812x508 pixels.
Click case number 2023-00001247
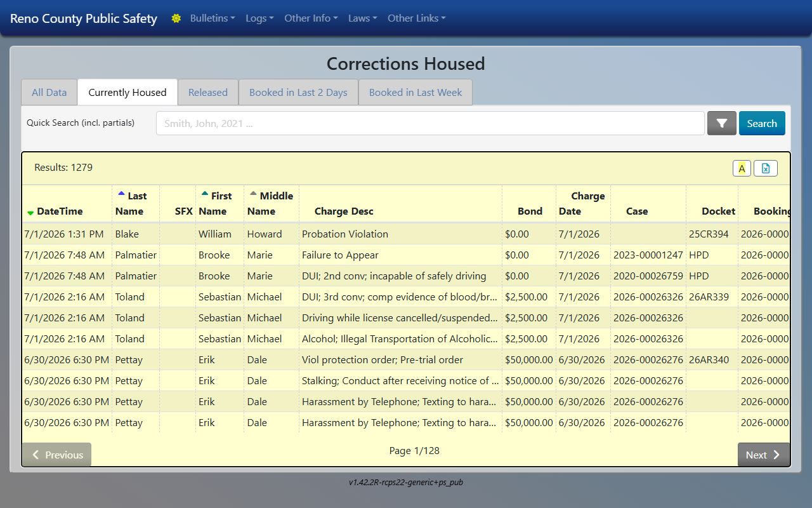click(648, 255)
